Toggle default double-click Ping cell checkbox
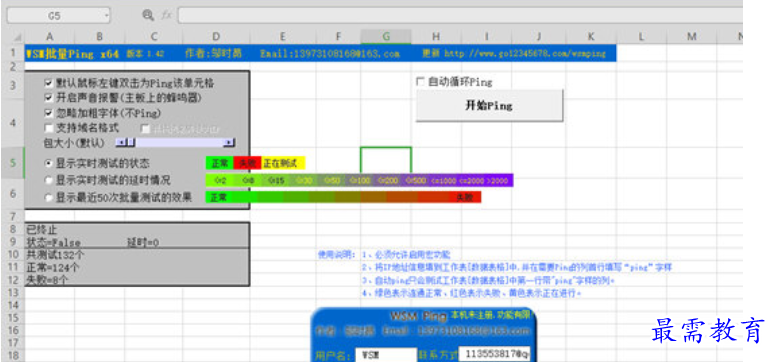The height and width of the screenshot is (362, 773). point(48,83)
